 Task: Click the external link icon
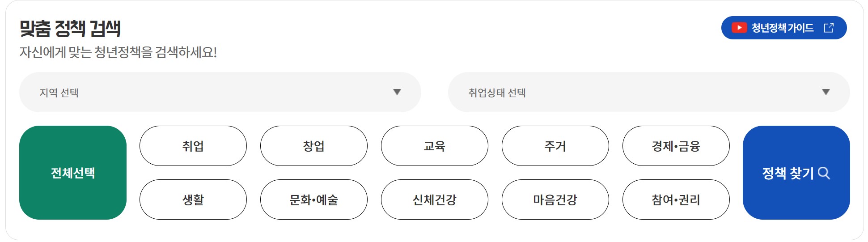829,28
